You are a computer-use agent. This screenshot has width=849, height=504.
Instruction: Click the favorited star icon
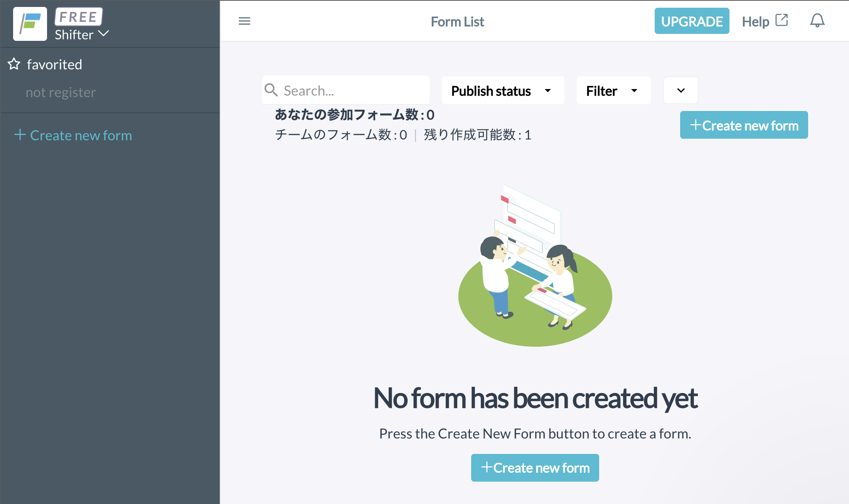pos(14,64)
